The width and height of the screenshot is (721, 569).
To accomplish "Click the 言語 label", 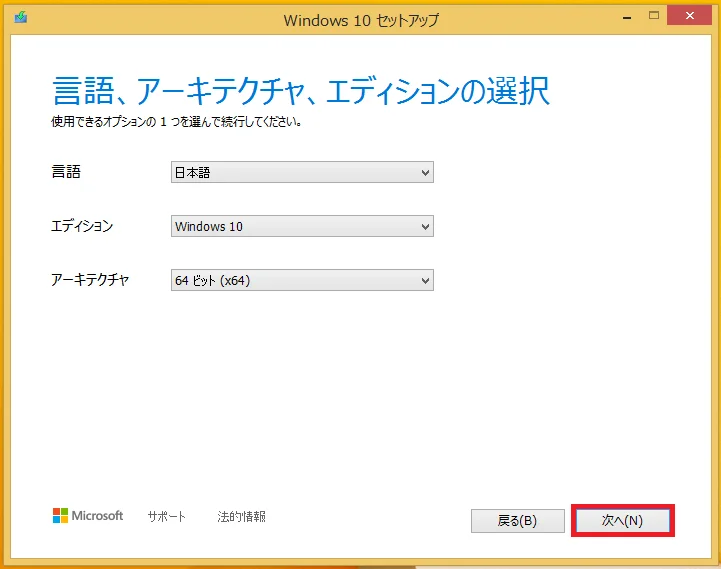I will pyautogui.click(x=66, y=172).
